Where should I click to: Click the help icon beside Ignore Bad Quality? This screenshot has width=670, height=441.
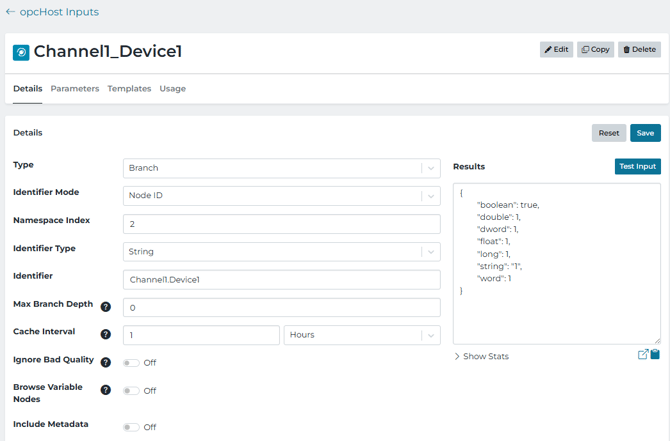pyautogui.click(x=106, y=362)
